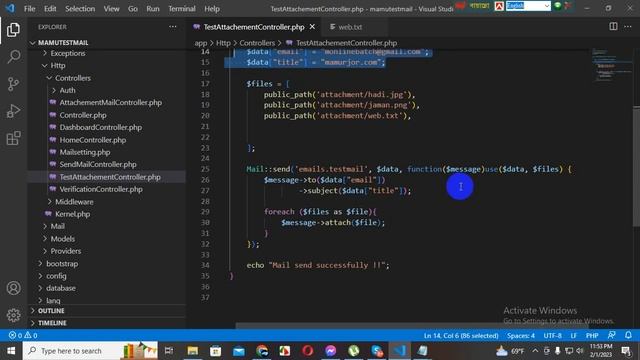Open Microsoft Store from the taskbar
This screenshot has width=640, height=360.
coord(216,351)
